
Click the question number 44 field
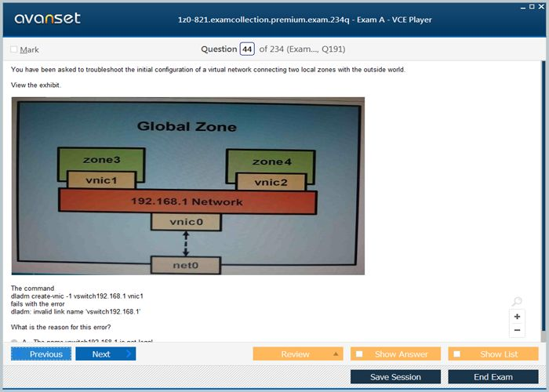[247, 49]
